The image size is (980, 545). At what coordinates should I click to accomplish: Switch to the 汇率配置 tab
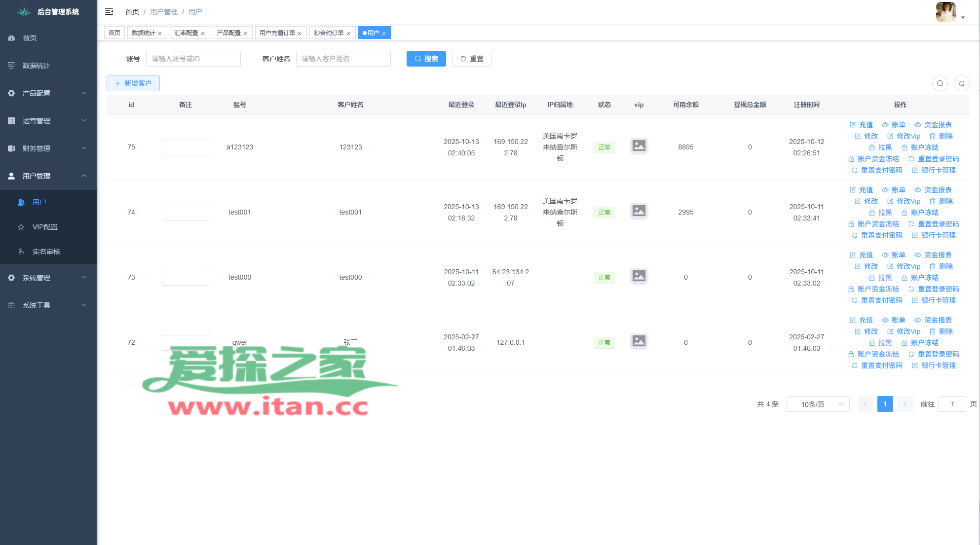pos(186,33)
